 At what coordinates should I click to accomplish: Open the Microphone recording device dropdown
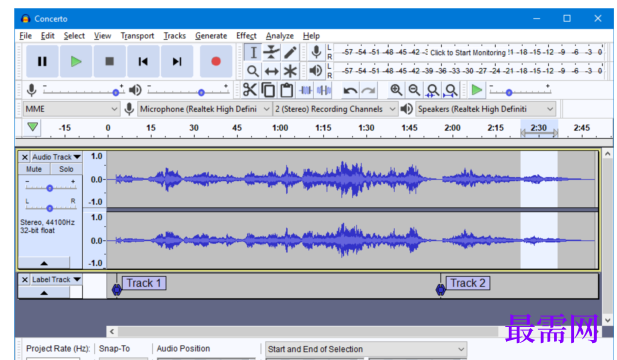pos(204,109)
